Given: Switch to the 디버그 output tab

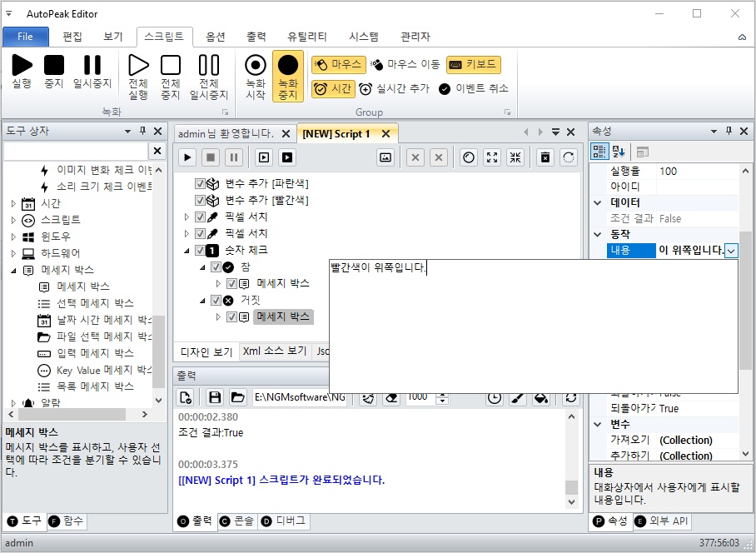Looking at the screenshot, I should pos(284,521).
